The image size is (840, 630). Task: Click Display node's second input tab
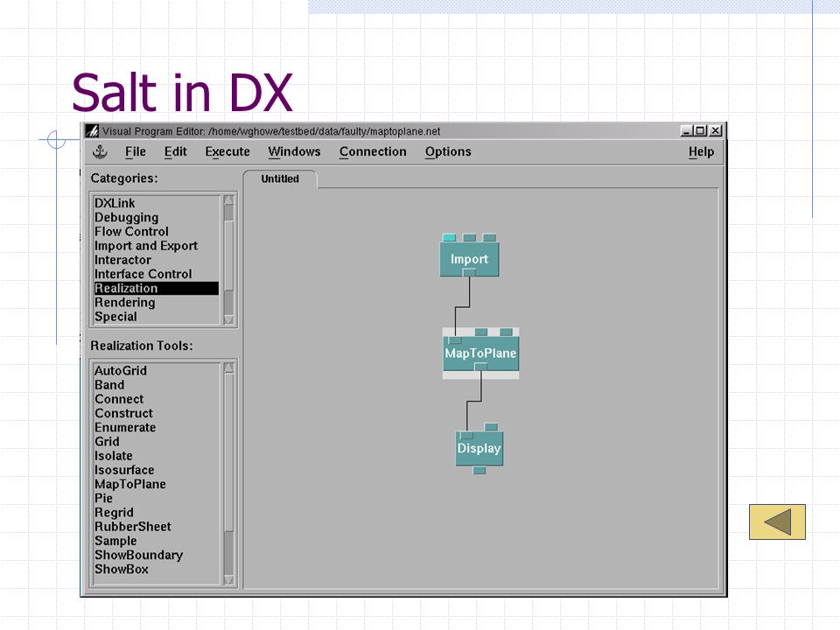491,427
